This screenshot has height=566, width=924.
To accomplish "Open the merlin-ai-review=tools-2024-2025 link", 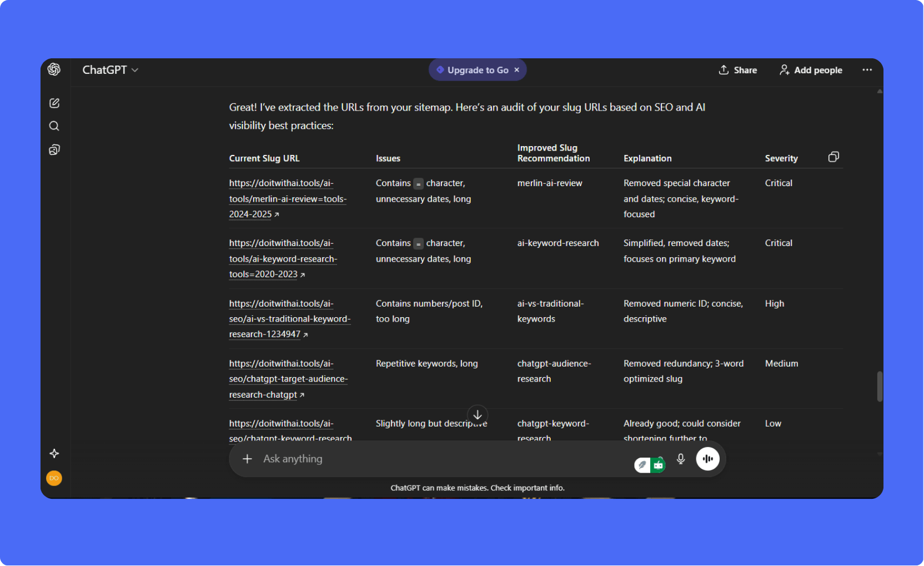I will 288,199.
